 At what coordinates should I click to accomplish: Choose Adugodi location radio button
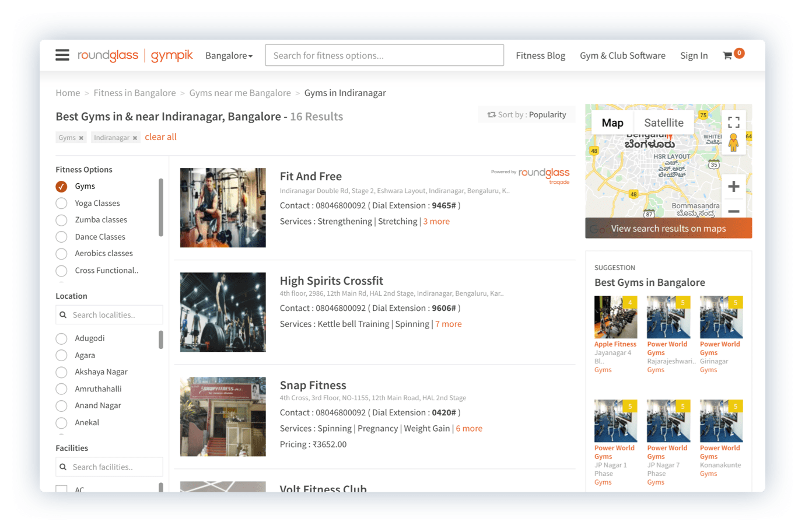[61, 338]
